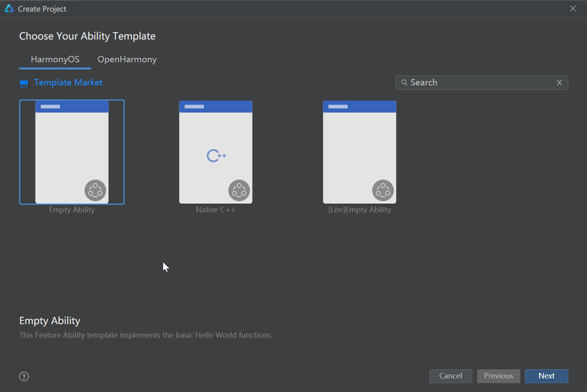The height and width of the screenshot is (392, 587).
Task: Switch to the HarmonyOS tab
Action: coord(55,59)
